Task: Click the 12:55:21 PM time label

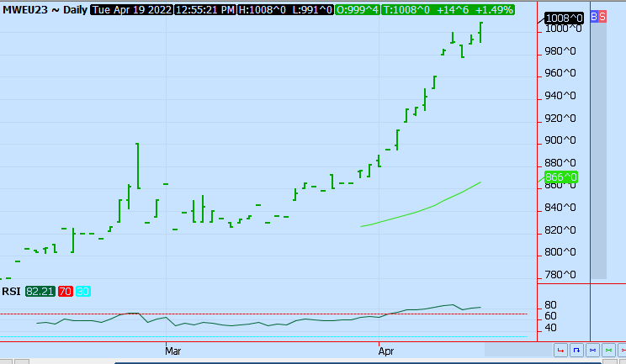Action: [x=205, y=10]
